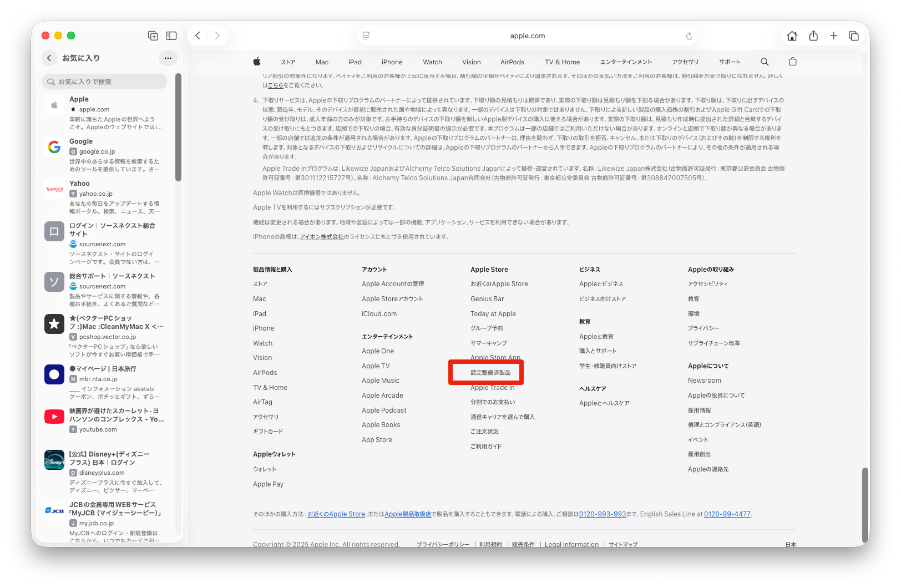Go back using the favorites sidebar chevron
Image resolution: width=901 pixels, height=588 pixels.
(49, 58)
